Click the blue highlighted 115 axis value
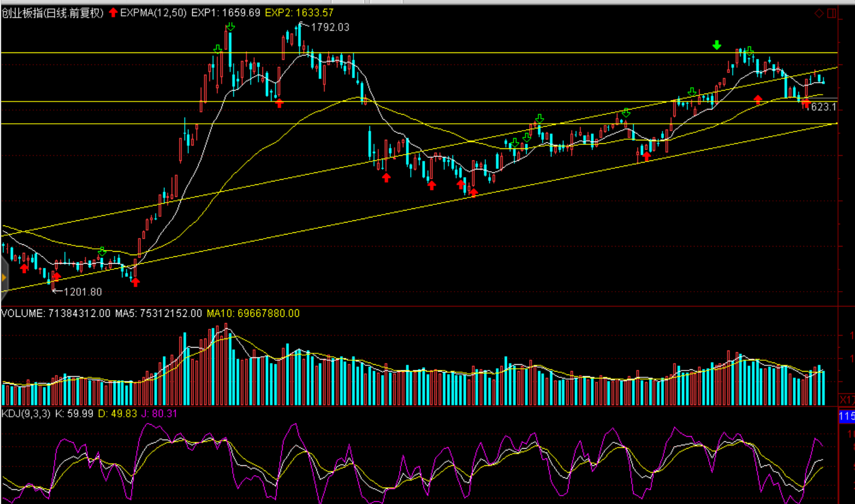This screenshot has height=504, width=855. (846, 417)
